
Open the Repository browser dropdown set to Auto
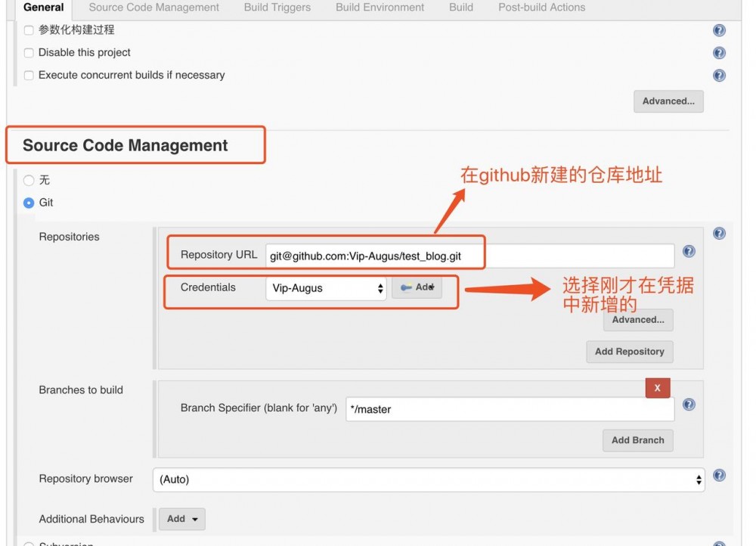click(x=431, y=479)
